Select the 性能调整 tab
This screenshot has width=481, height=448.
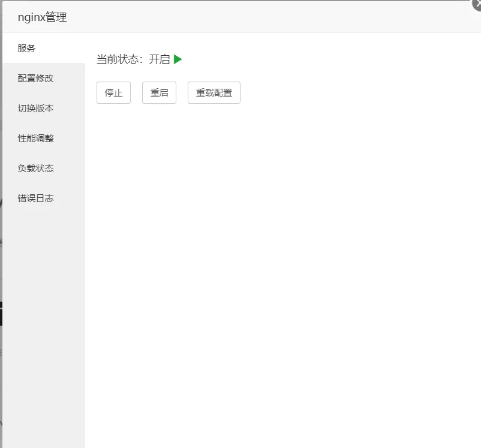(x=44, y=139)
